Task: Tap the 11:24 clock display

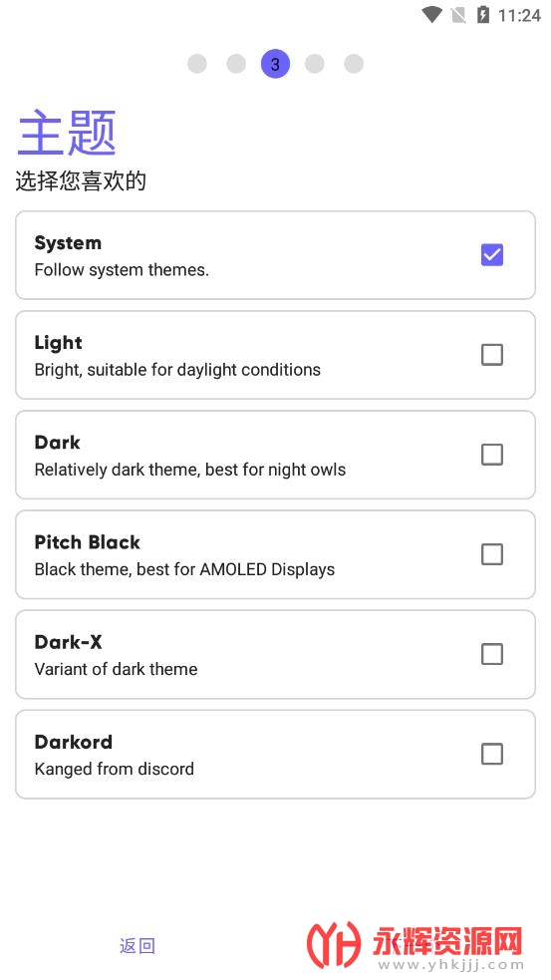Action: (x=519, y=16)
